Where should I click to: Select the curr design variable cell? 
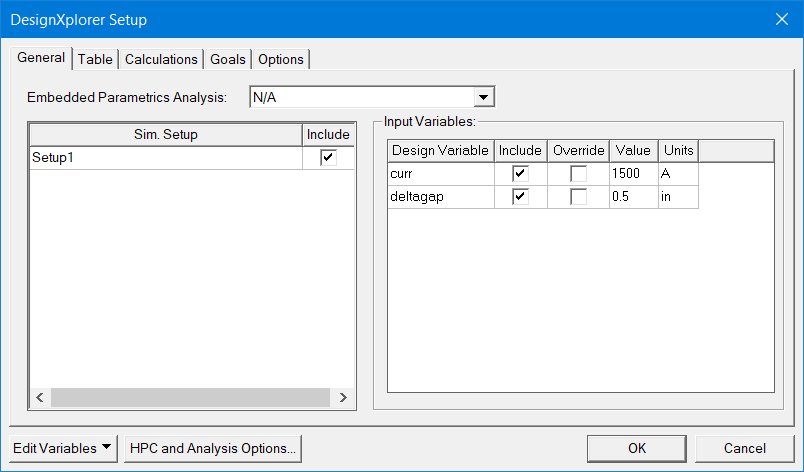click(x=441, y=174)
